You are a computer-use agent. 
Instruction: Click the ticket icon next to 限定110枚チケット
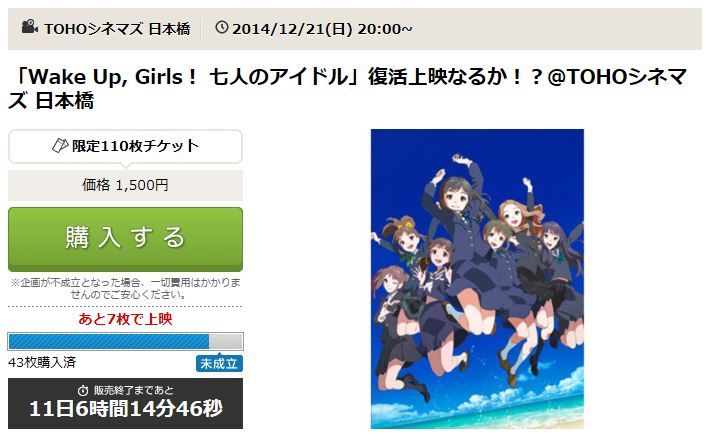click(x=60, y=145)
